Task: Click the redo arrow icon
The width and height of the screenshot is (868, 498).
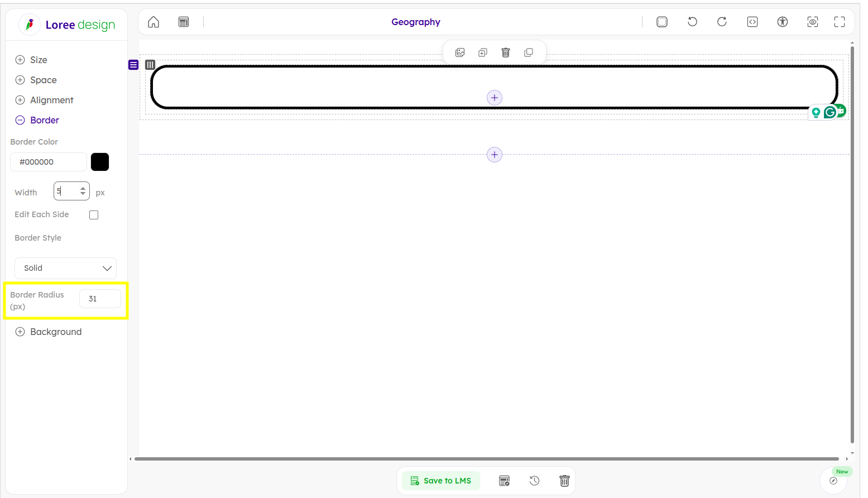Action: [722, 22]
